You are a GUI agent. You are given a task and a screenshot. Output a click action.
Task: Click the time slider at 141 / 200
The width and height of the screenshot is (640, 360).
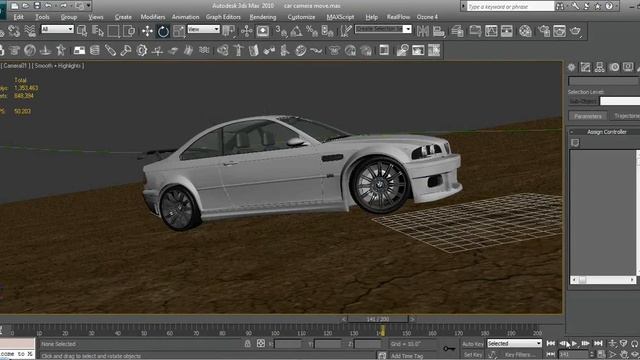[378, 319]
